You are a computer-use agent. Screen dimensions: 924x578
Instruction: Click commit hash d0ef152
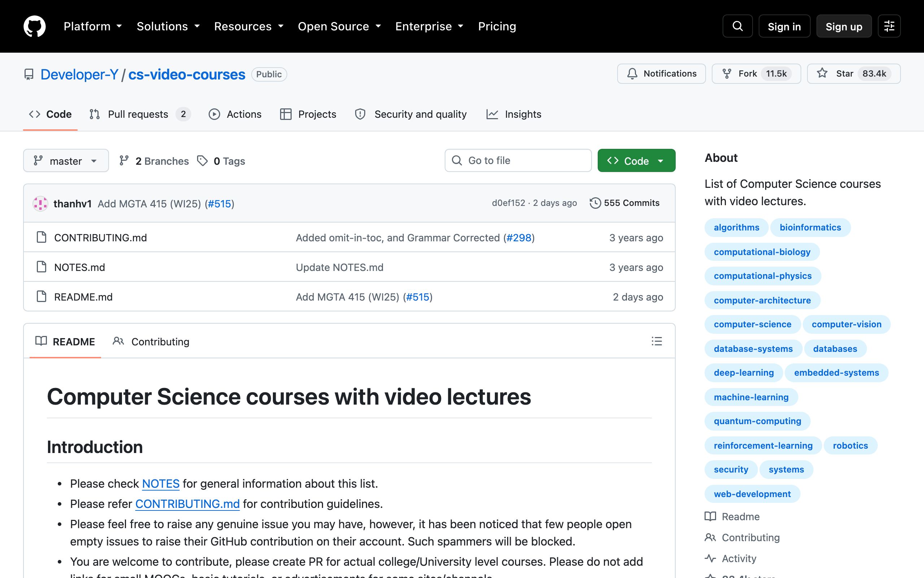508,203
